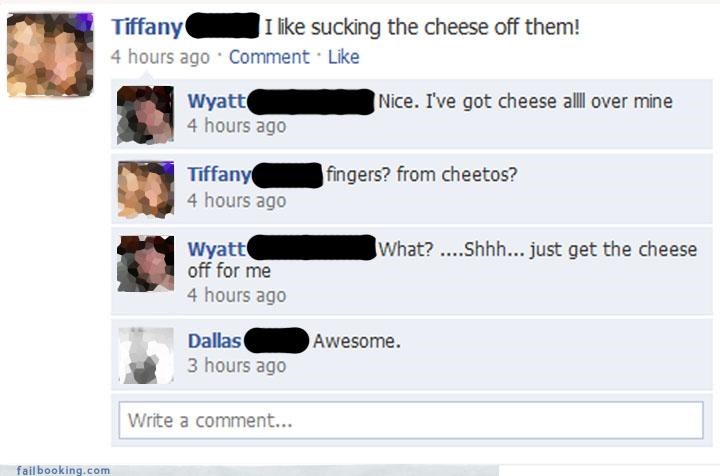720x476 pixels.
Task: Select the 'Awesome.' comment text by Dallas
Action: pyautogui.click(x=357, y=341)
